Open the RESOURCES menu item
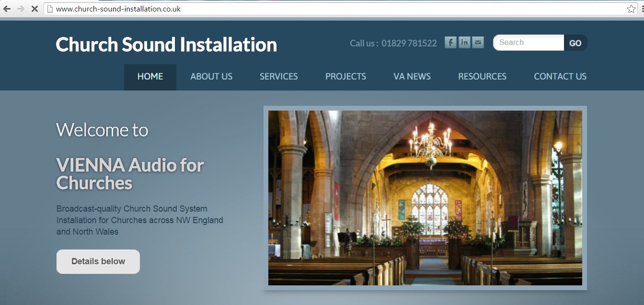 [x=482, y=77]
